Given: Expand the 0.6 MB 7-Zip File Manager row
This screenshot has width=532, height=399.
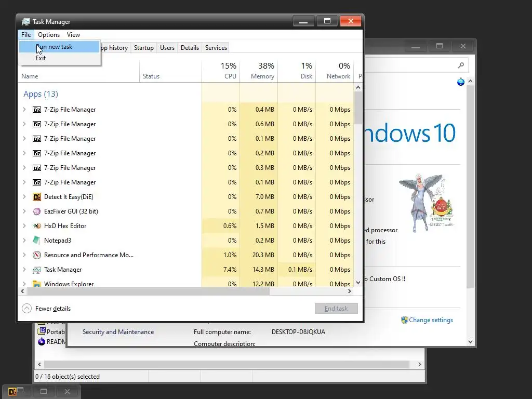Looking at the screenshot, I should [x=24, y=124].
